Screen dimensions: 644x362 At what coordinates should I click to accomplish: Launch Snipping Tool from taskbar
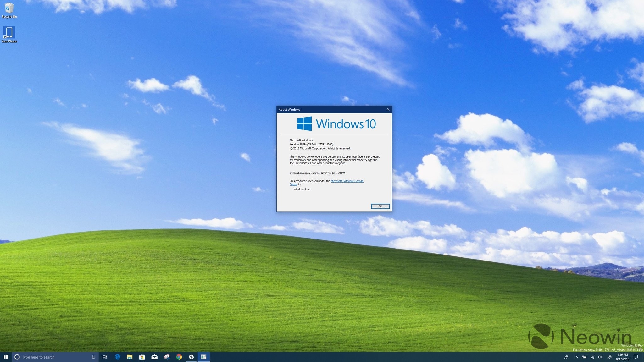[x=167, y=357]
